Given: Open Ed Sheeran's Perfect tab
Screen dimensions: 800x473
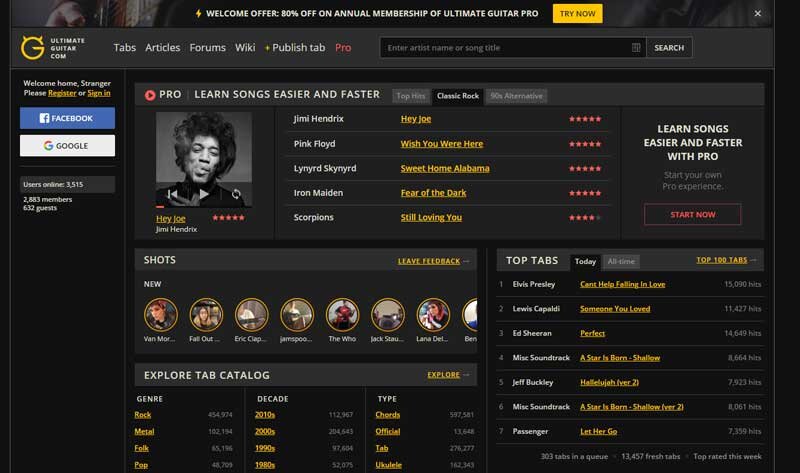Looking at the screenshot, I should click(x=592, y=333).
